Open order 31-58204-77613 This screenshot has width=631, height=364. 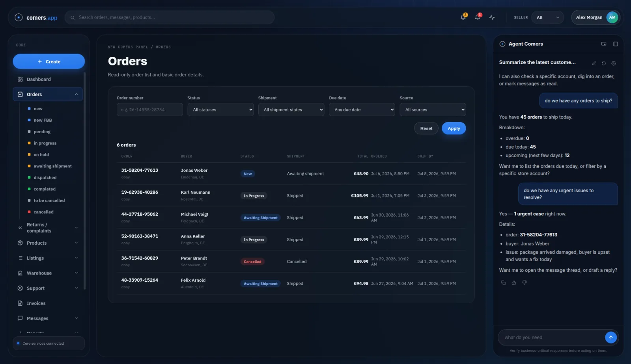point(140,170)
